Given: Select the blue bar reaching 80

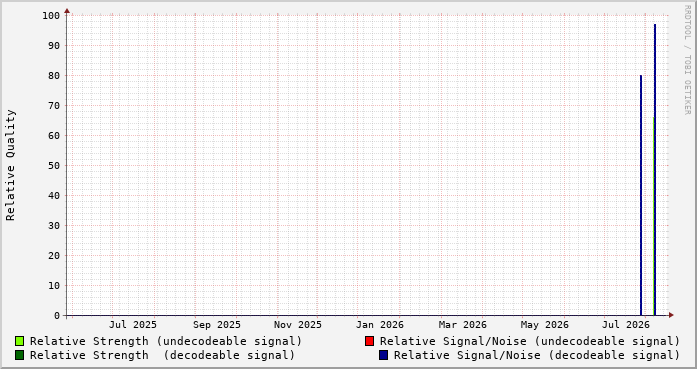Looking at the screenshot, I should [641, 195].
